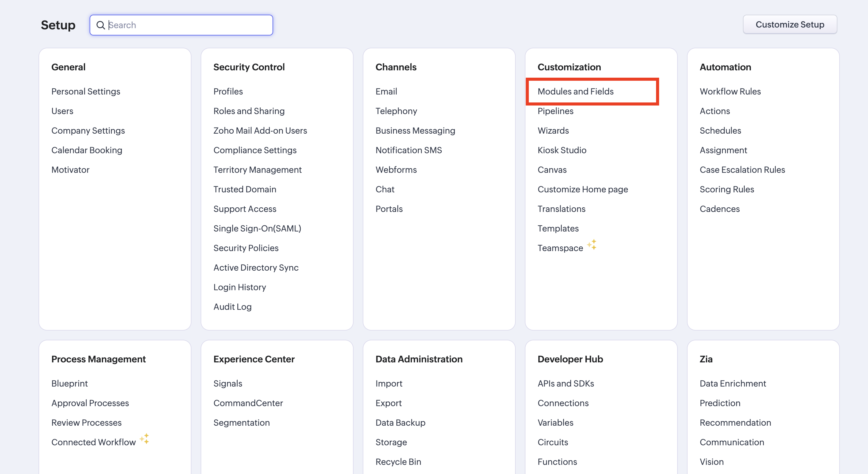The image size is (868, 474).
Task: Open the Telephony channel settings
Action: [396, 111]
